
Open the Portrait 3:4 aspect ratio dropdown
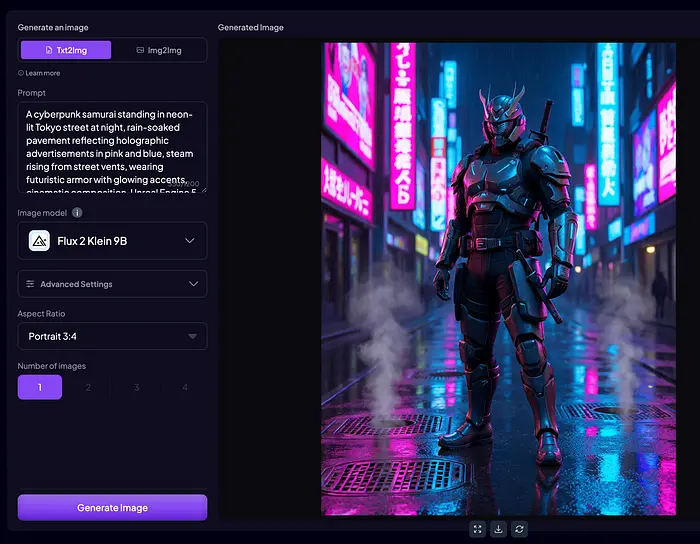point(112,336)
